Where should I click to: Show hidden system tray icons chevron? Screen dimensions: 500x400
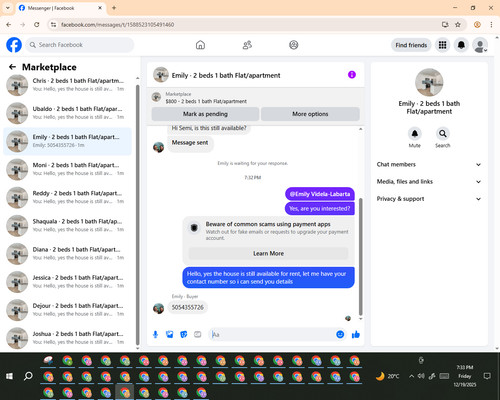click(411, 376)
